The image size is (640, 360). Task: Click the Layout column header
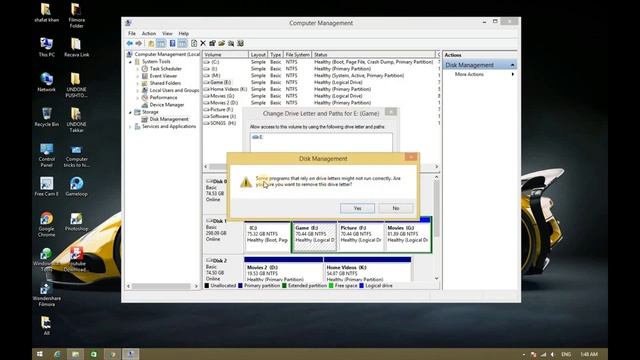pyautogui.click(x=258, y=54)
